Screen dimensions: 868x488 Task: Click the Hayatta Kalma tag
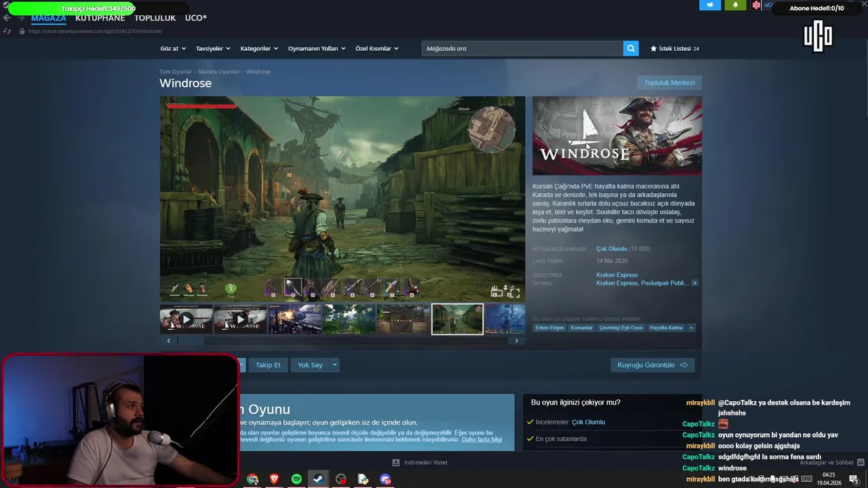tap(667, 328)
